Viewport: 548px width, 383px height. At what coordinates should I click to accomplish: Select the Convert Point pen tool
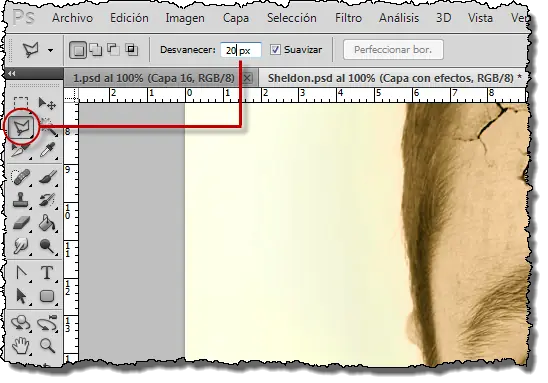[x=21, y=273]
